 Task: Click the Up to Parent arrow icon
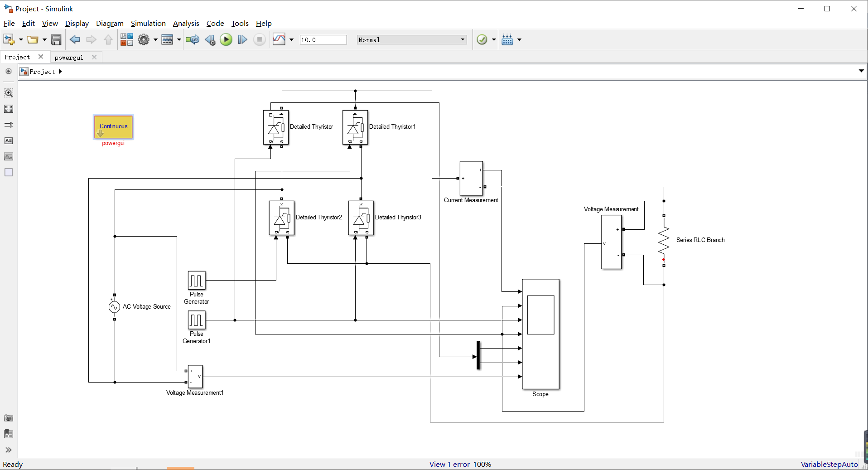click(x=108, y=40)
